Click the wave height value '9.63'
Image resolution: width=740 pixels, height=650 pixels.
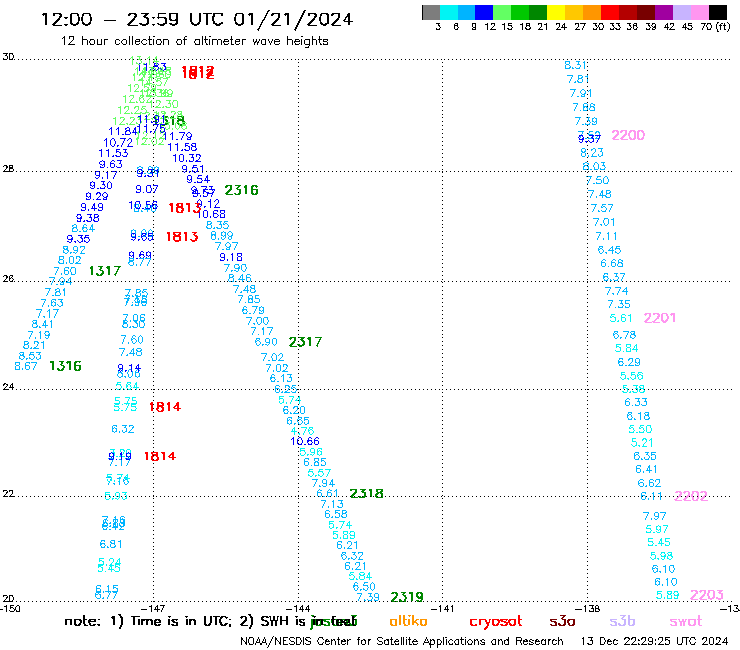[111, 164]
